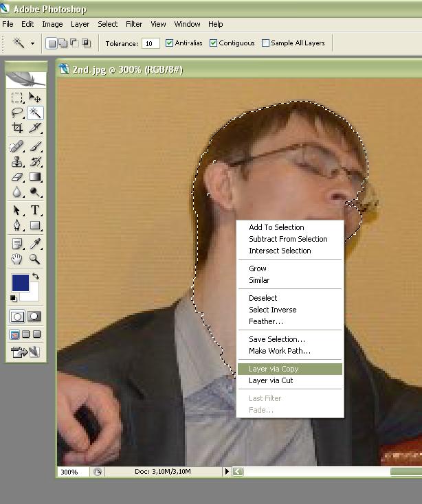
Task: Open the File menu
Action: (x=8, y=24)
